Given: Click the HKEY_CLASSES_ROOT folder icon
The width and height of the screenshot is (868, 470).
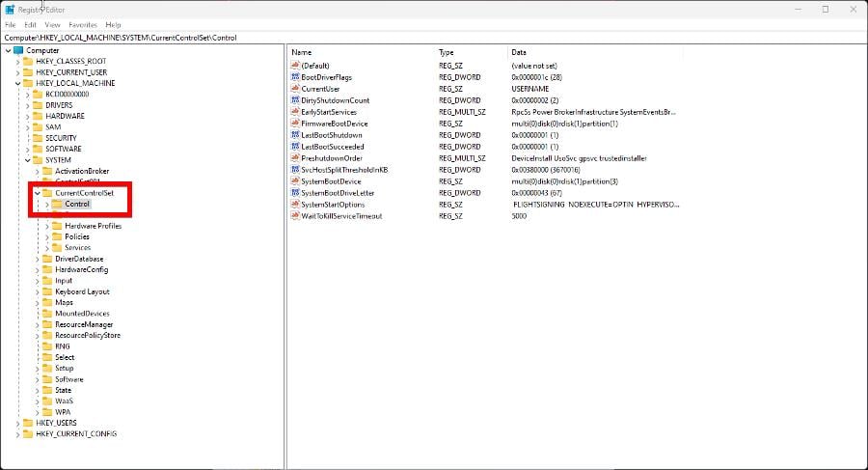Looking at the screenshot, I should [x=28, y=61].
